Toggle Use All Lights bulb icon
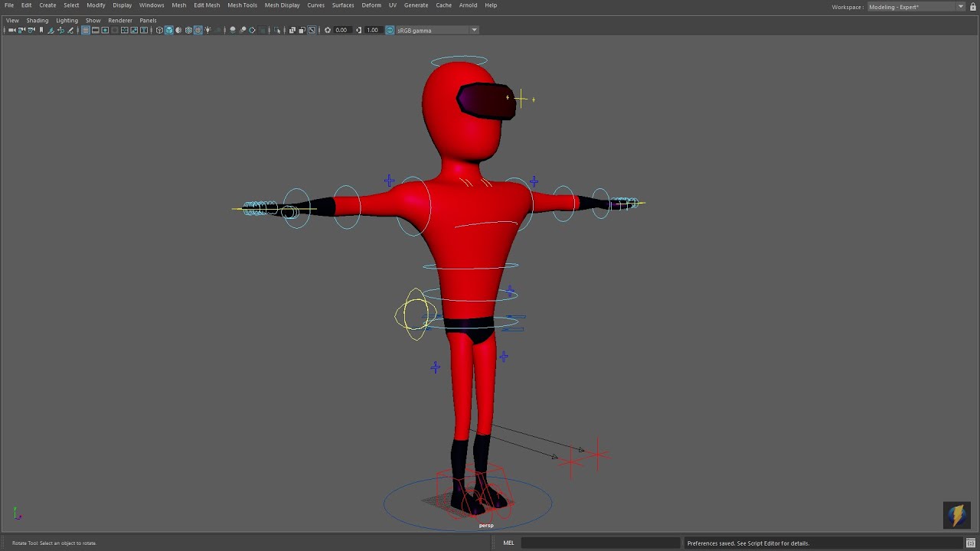 [x=207, y=30]
